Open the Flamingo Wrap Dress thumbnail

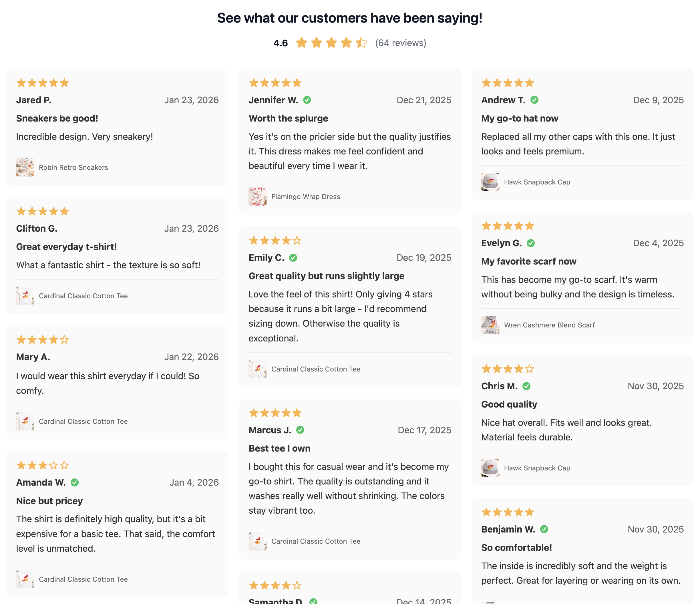[258, 196]
